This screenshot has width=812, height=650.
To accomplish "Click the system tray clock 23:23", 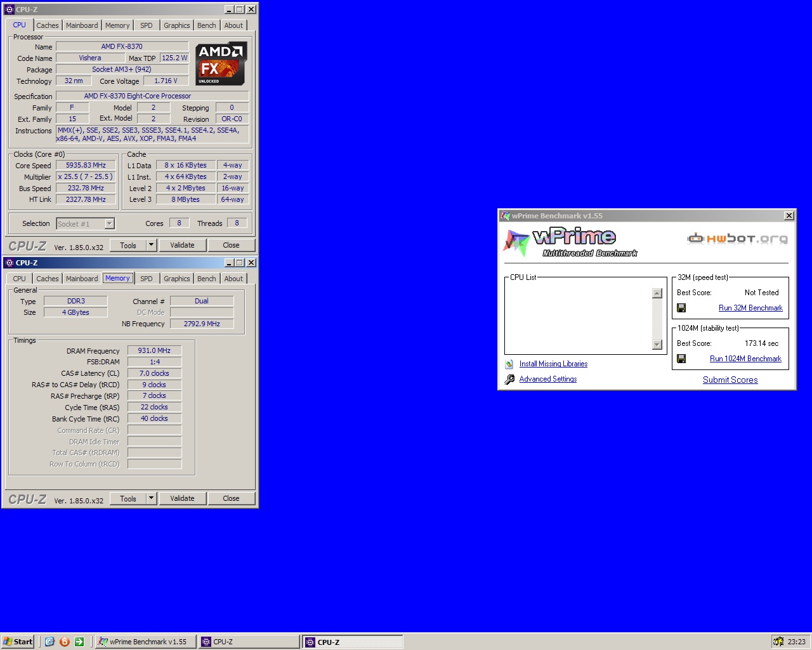I will click(x=796, y=642).
